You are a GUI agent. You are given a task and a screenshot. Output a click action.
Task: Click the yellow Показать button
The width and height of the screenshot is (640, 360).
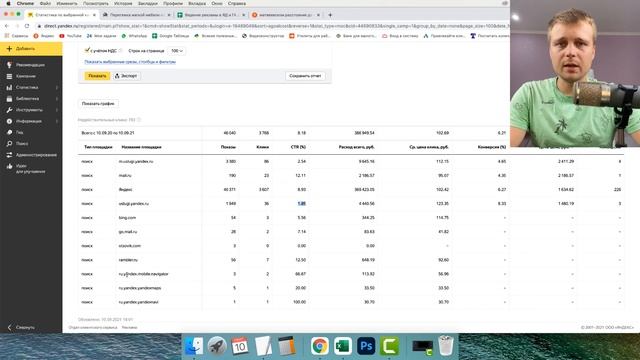pyautogui.click(x=97, y=76)
